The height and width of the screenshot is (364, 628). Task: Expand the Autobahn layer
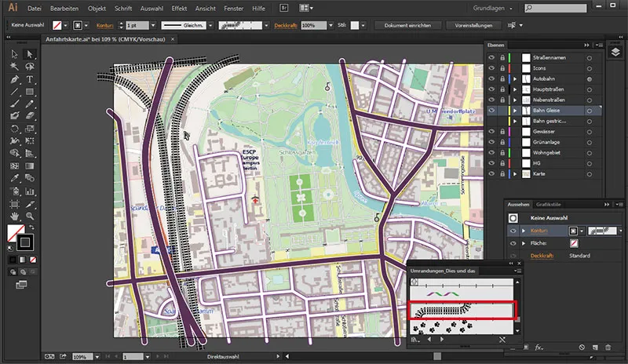pos(515,79)
